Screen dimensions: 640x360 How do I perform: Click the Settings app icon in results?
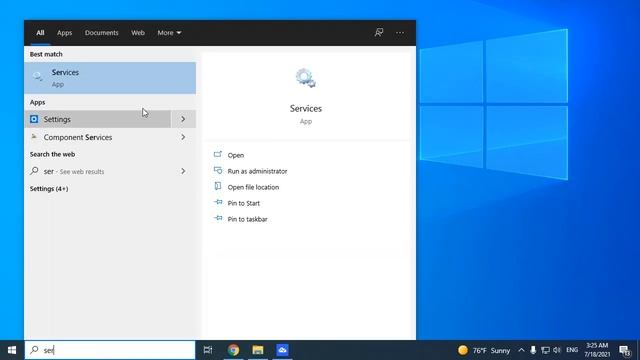click(34, 119)
